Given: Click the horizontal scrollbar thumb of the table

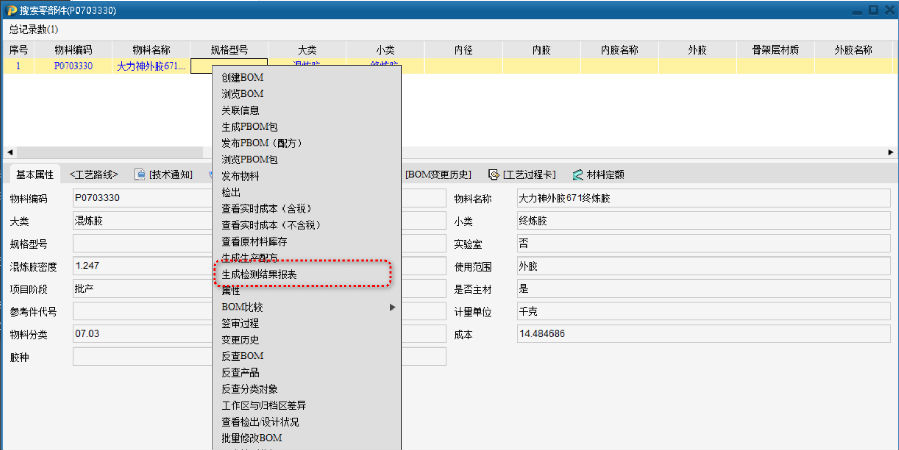Looking at the screenshot, I should pos(109,152).
